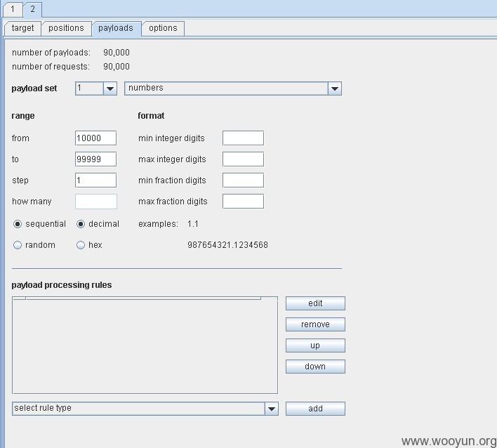
Task: Click the payload processing rules list
Action: 145,345
